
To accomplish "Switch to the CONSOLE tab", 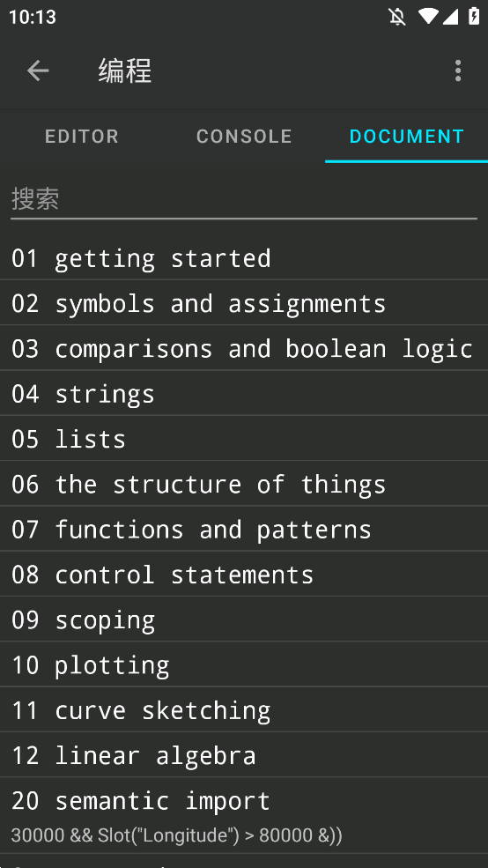I will (244, 137).
